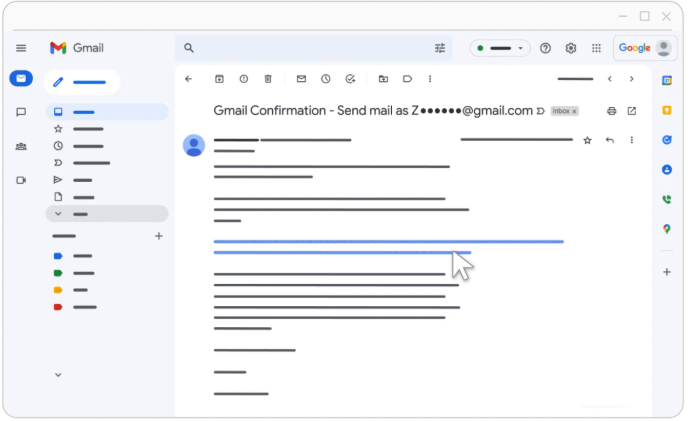Get add-ons plus icon
690x421 pixels.
point(667,272)
